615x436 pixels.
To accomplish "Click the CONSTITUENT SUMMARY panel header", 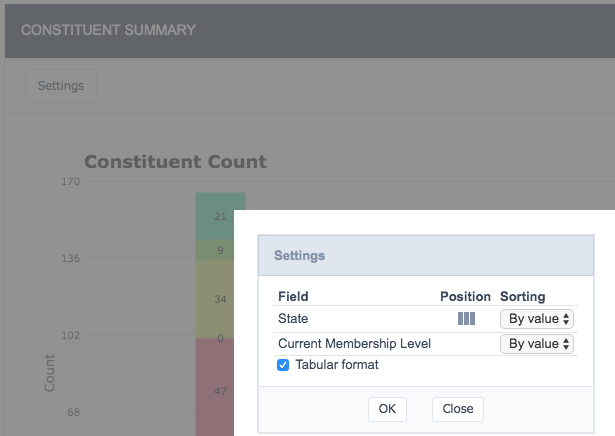I will (310, 31).
